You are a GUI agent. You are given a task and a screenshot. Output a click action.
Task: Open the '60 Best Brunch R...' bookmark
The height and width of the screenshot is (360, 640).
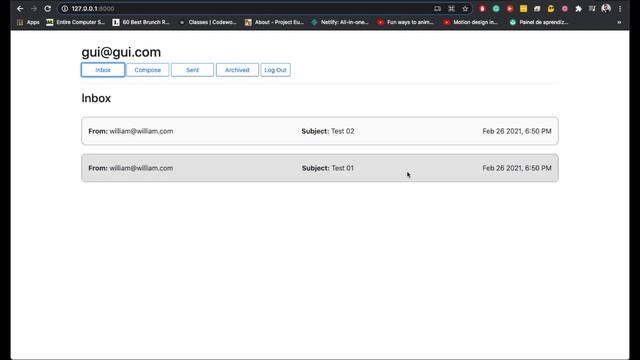click(141, 22)
